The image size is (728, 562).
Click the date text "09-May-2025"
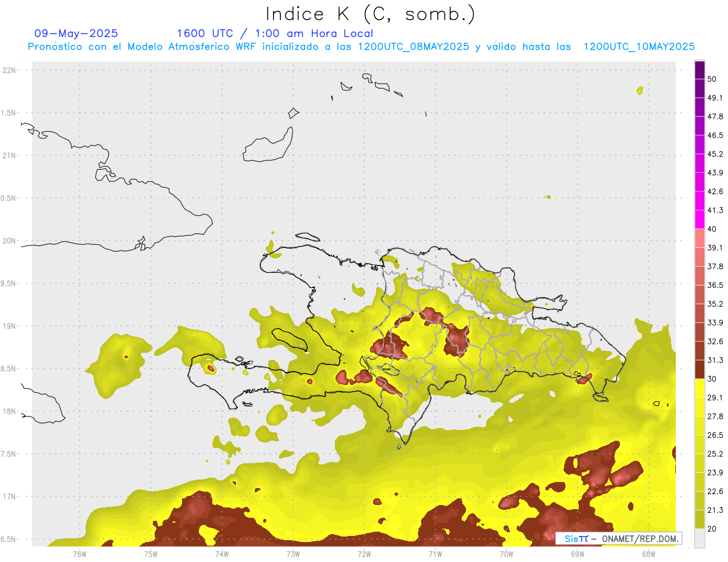tap(76, 33)
